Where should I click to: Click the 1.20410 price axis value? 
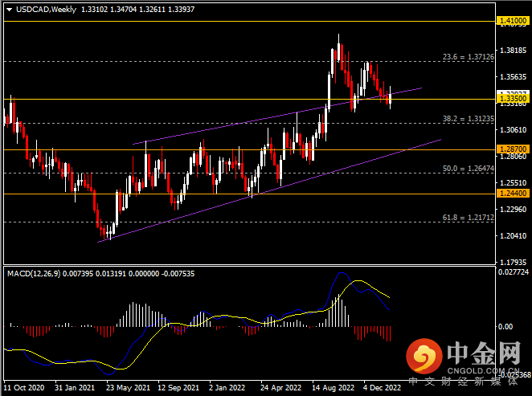click(511, 235)
